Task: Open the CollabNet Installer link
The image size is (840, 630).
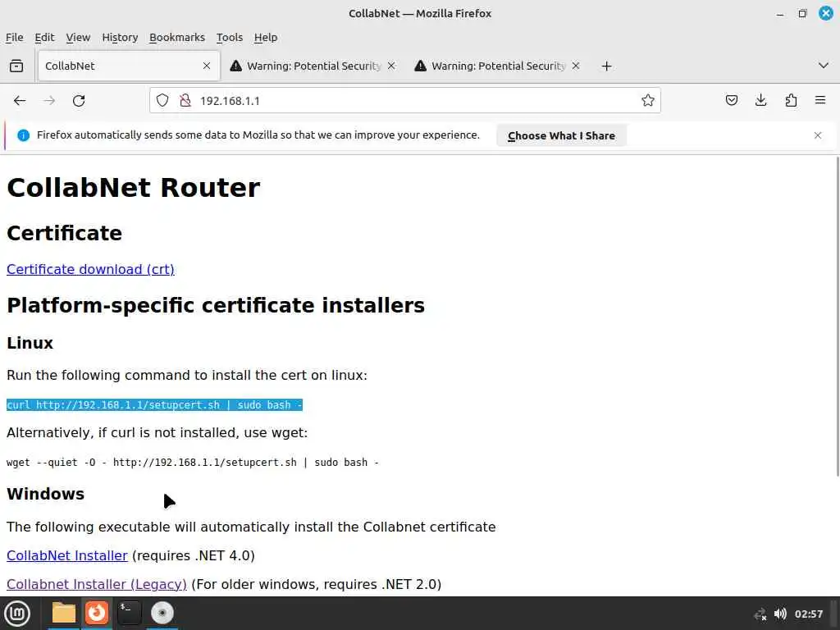Action: [x=67, y=555]
